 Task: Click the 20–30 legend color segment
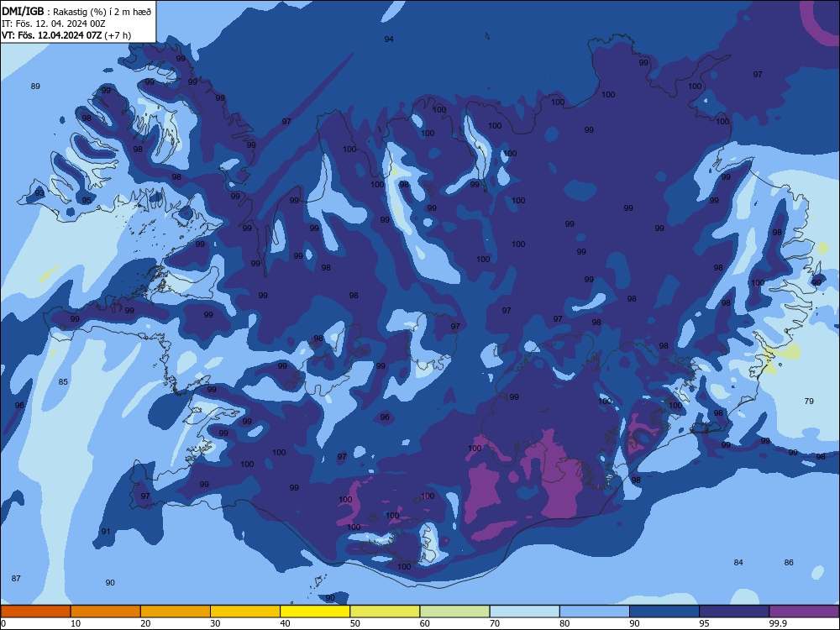(x=176, y=612)
